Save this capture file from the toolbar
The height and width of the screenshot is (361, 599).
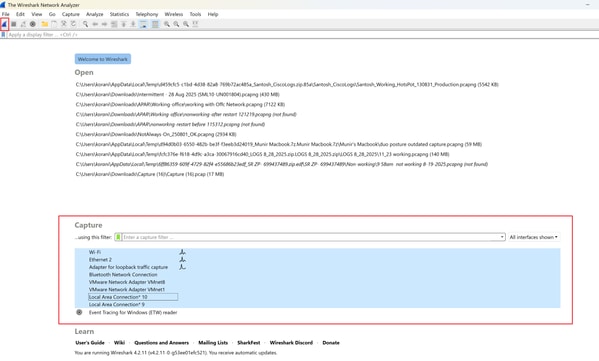coord(54,24)
